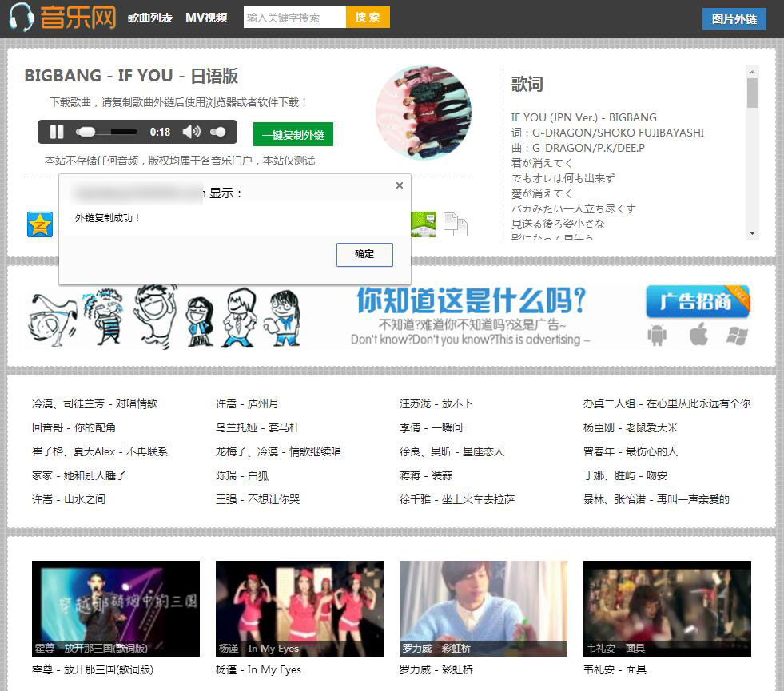Screen dimensions: 784x691
Task: Open 图片外链 in the top right
Action: coord(734,19)
